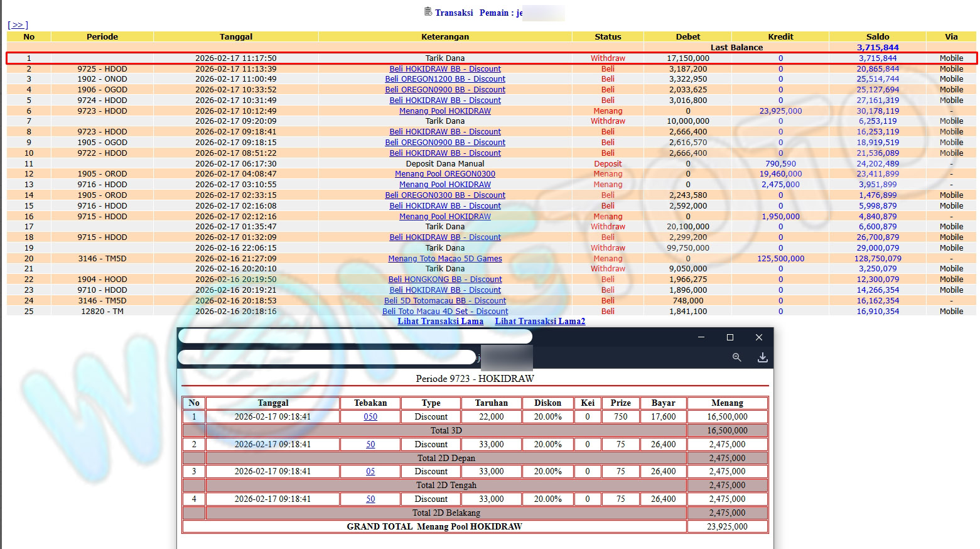Viewport: 980px width, 549px height.
Task: Open Menang Toto Macao 5D Games link
Action: pyautogui.click(x=444, y=259)
